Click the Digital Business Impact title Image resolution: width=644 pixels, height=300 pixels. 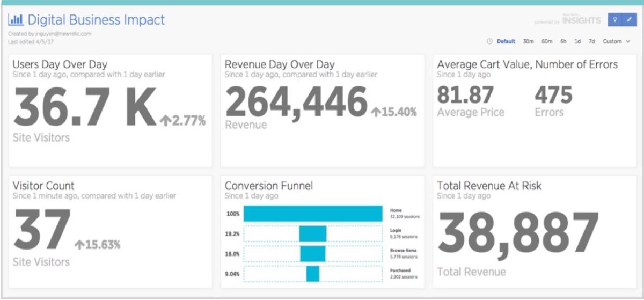(x=96, y=20)
